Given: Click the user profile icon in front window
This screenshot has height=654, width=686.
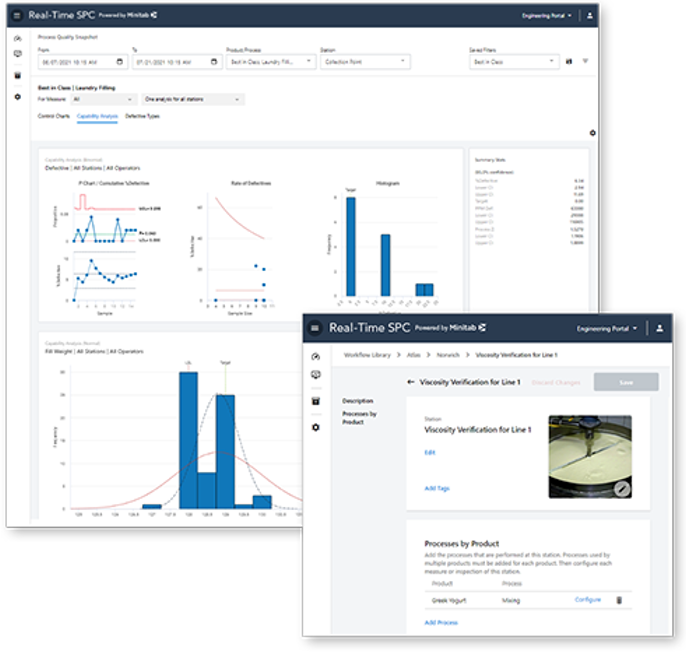Looking at the screenshot, I should pyautogui.click(x=659, y=328).
